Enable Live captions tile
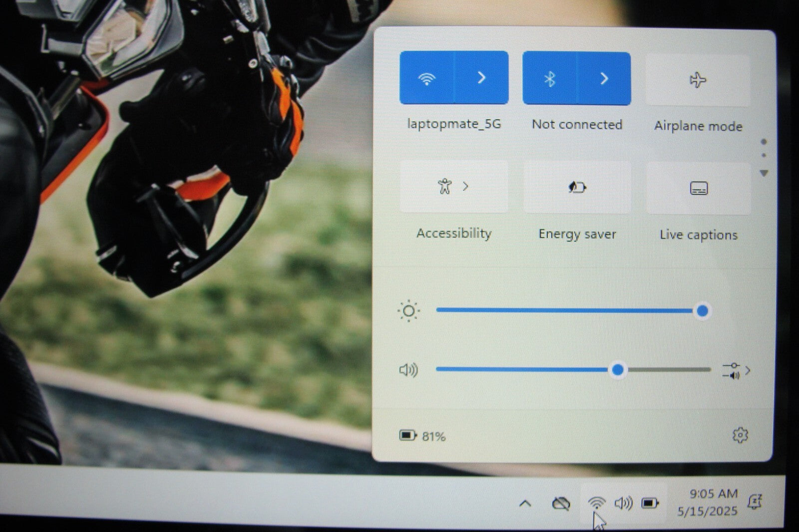 (x=698, y=189)
